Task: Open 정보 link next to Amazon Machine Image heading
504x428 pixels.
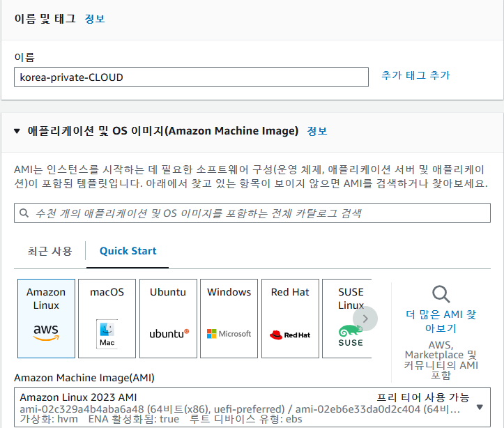Action: pos(317,131)
